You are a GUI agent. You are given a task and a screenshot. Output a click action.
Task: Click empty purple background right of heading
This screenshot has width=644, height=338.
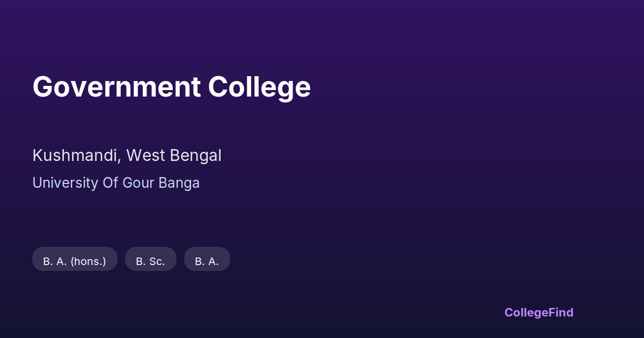[456, 87]
